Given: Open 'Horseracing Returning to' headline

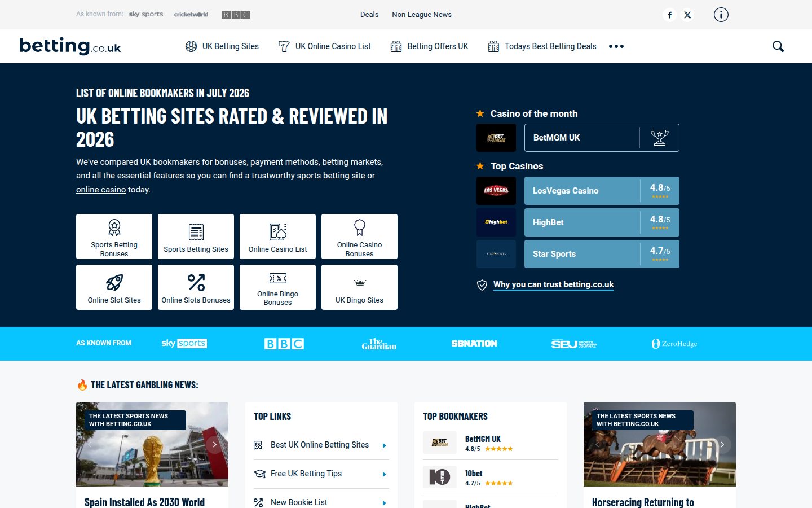Looking at the screenshot, I should 643,502.
